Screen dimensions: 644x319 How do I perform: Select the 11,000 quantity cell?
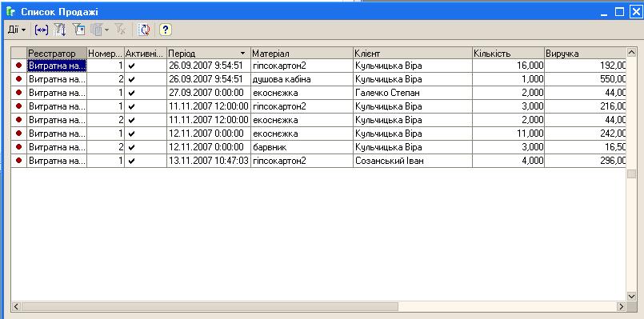[x=509, y=134]
